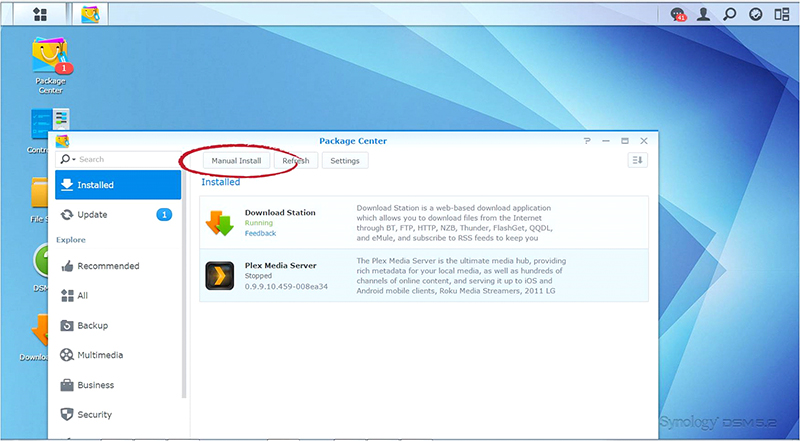Minimize the Package Center window
The image size is (800, 441).
[606, 141]
